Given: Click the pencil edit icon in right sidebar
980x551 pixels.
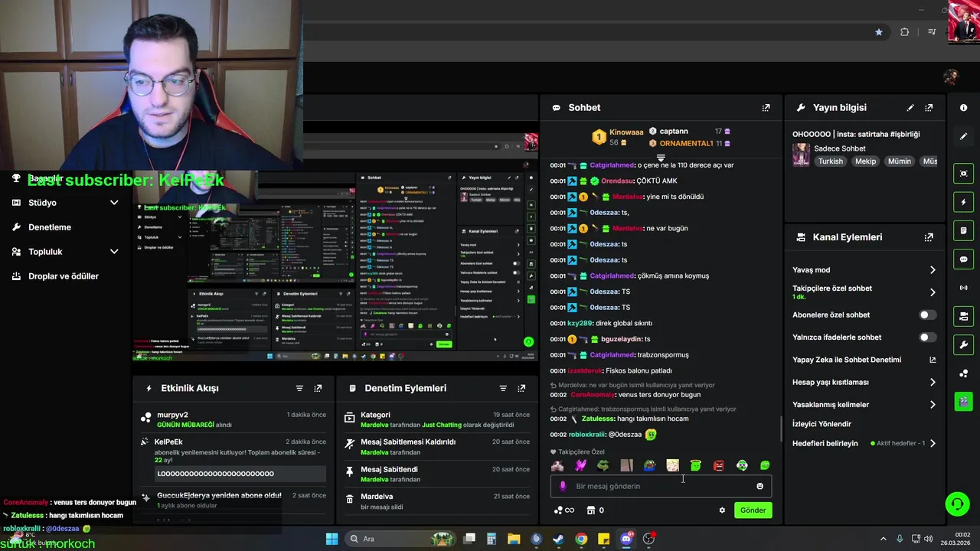Looking at the screenshot, I should pyautogui.click(x=963, y=136).
